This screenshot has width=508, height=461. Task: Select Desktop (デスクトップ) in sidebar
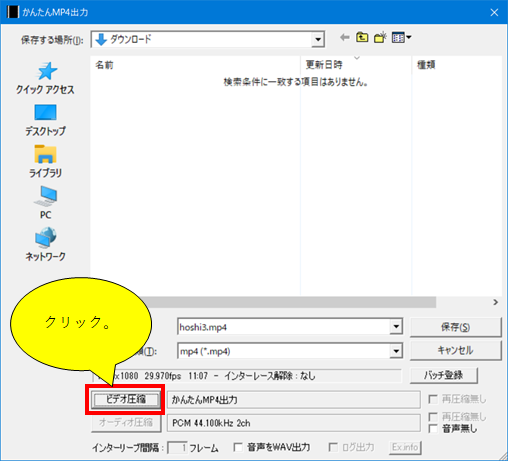pyautogui.click(x=45, y=120)
